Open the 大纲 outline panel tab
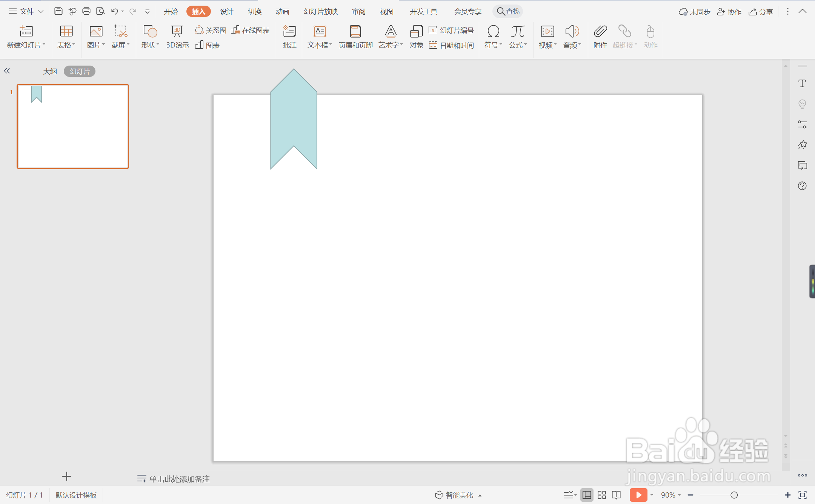 pos(50,71)
